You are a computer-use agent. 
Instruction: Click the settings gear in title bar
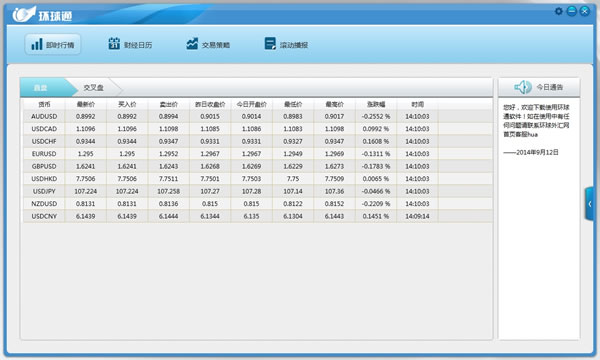tap(559, 11)
